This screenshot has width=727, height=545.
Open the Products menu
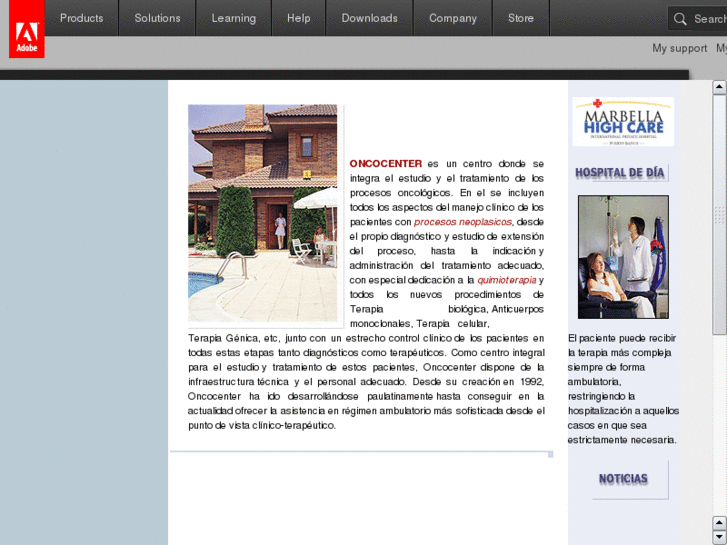[x=82, y=18]
